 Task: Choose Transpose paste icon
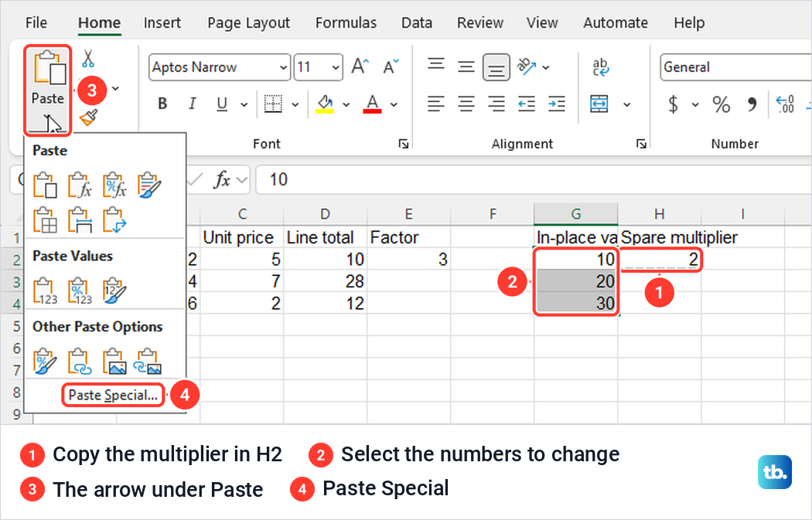tap(114, 220)
